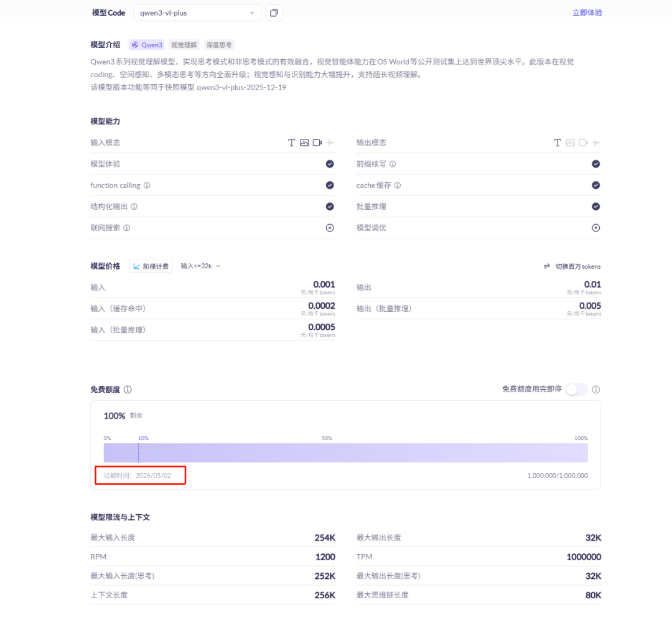Click the 100% 剩余 label

coord(123,416)
